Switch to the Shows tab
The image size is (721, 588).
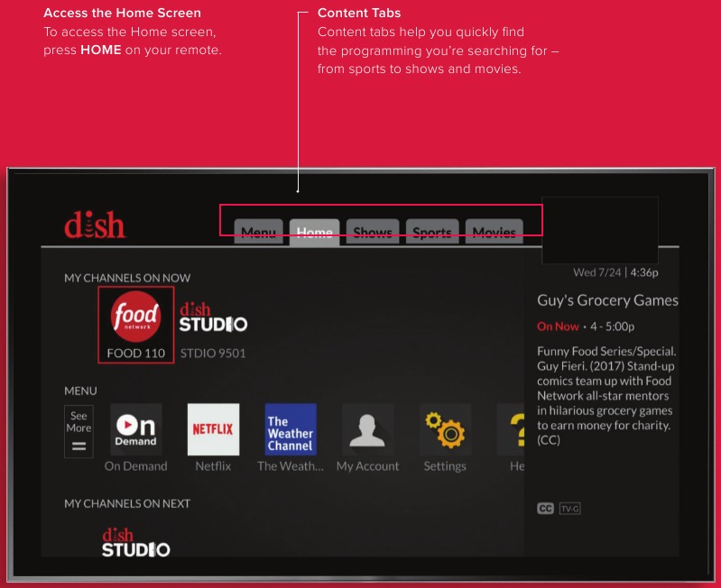point(373,232)
